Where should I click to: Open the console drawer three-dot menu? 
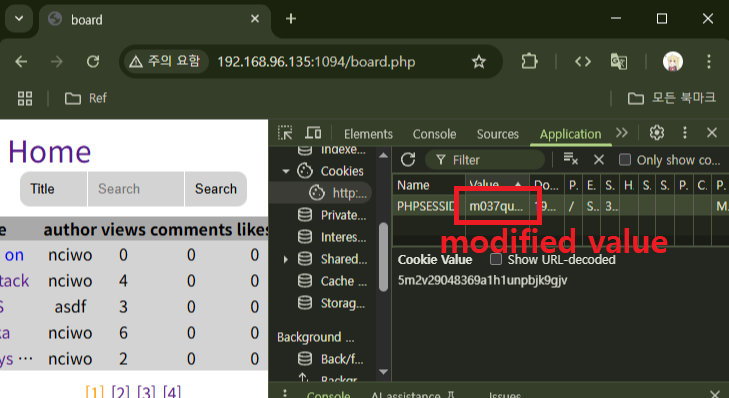click(x=285, y=393)
